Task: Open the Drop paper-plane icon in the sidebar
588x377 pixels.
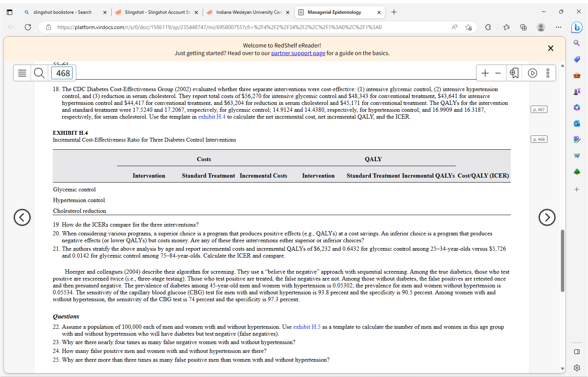Action: point(577,156)
